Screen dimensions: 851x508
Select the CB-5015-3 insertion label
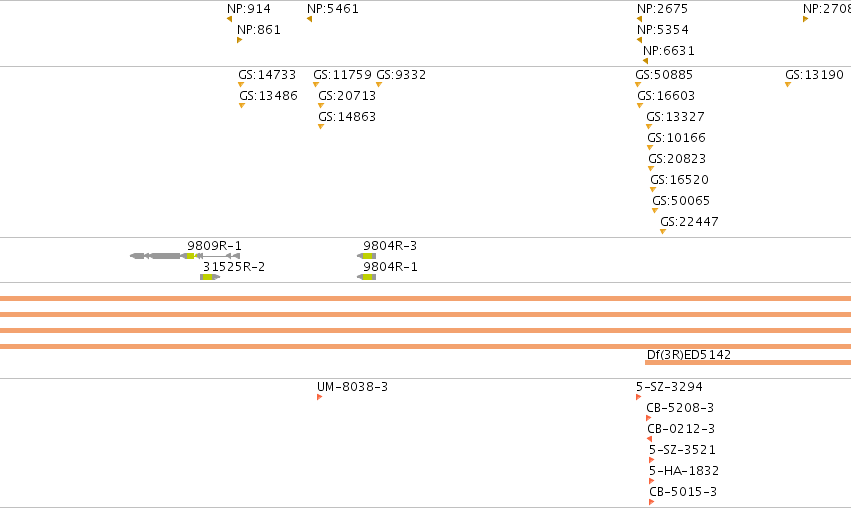coord(683,492)
